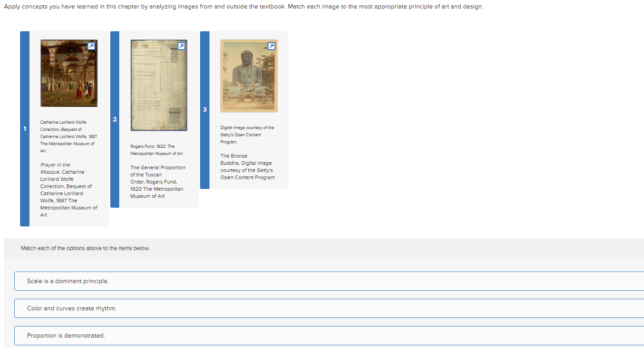Choose the 'Proportion is demonstrated' slot

[x=329, y=336]
